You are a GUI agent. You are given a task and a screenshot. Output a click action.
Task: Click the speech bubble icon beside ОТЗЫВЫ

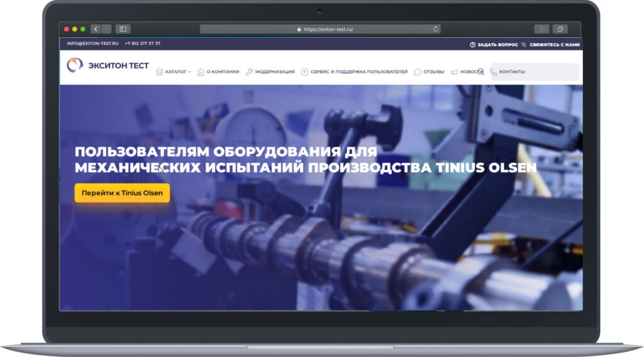418,72
